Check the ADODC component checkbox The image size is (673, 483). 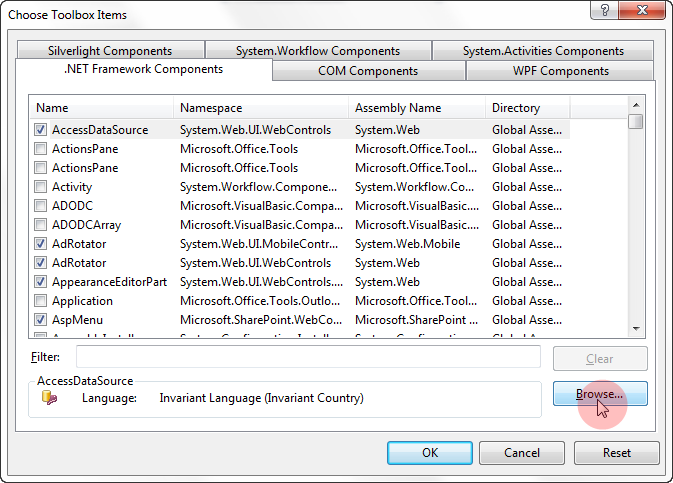pos(40,206)
